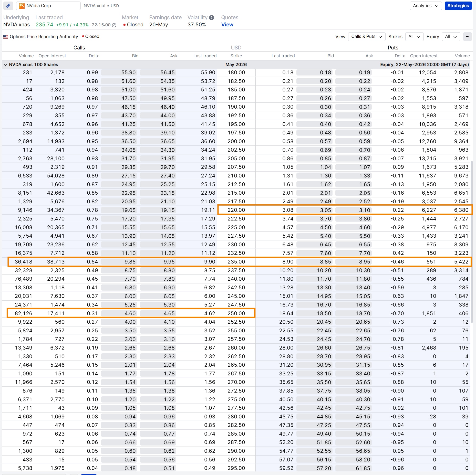Image resolution: width=476 pixels, height=475 pixels.
Task: Click the Strategies button
Action: click(458, 6)
